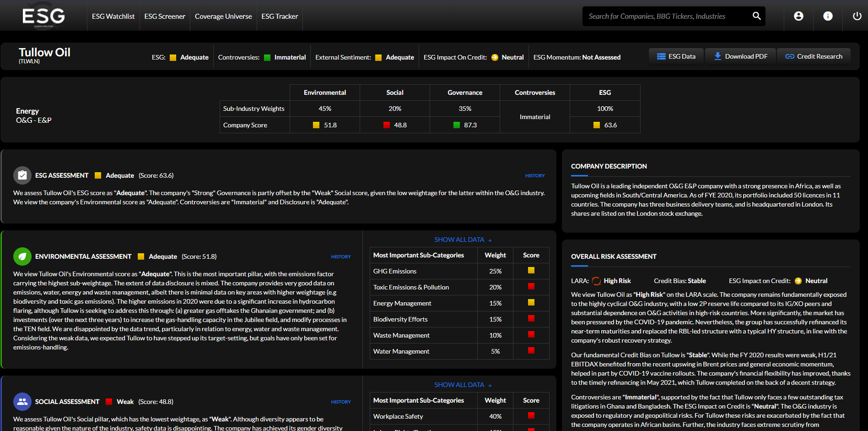Click the Social Assessment people icon
The height and width of the screenshot is (431, 868).
[22, 401]
